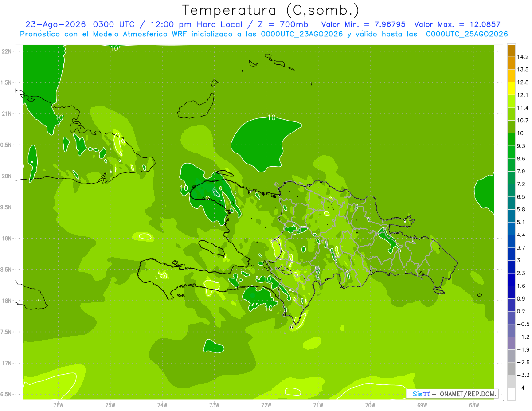
Task: Click the "73W" longitude label
Action: [x=214, y=405]
